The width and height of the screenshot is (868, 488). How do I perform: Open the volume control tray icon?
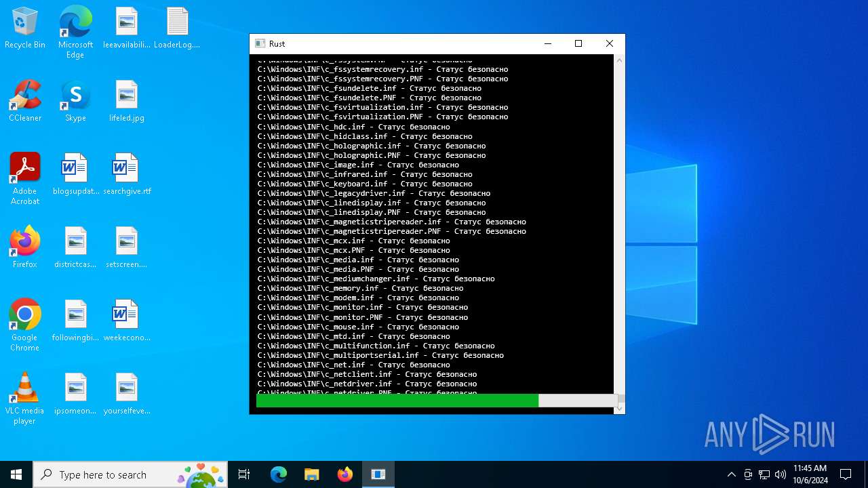tap(781, 474)
